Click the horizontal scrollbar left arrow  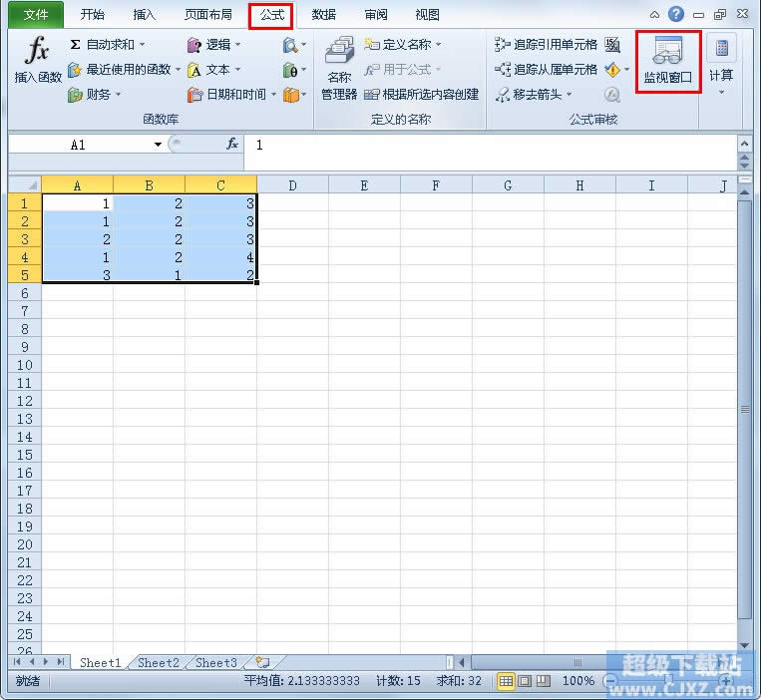click(462, 662)
